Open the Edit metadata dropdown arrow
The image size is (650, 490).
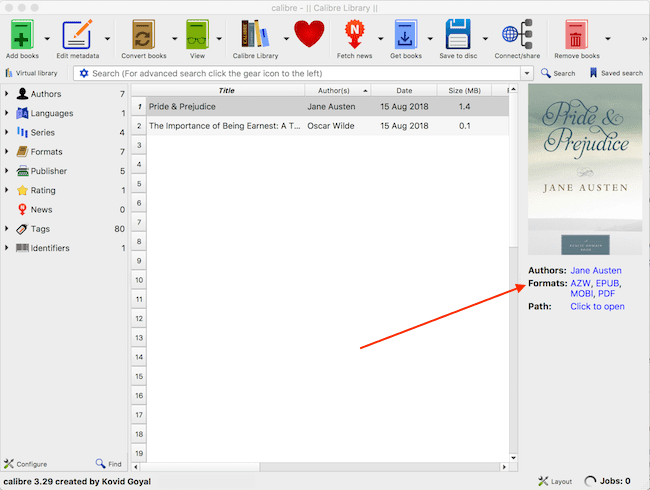tap(107, 39)
